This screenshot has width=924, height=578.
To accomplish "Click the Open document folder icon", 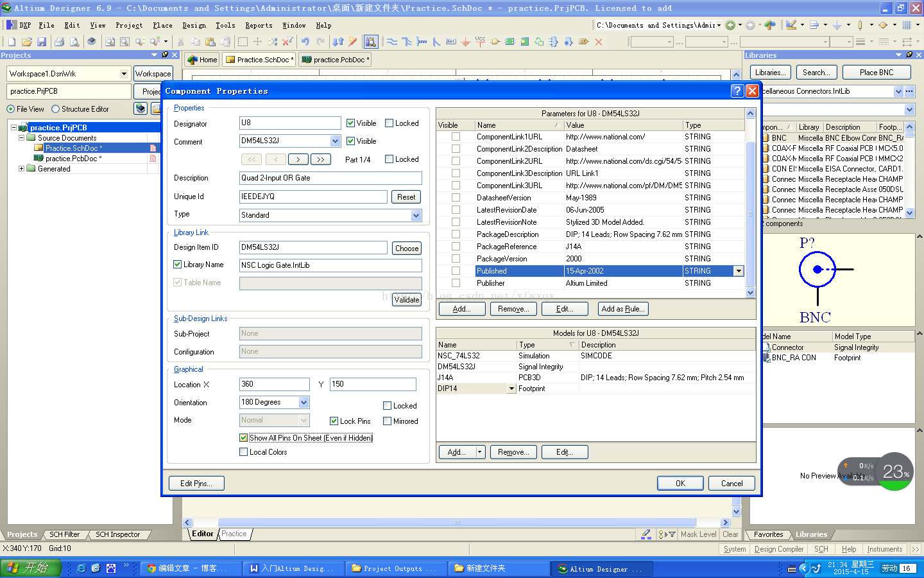I will click(x=27, y=42).
